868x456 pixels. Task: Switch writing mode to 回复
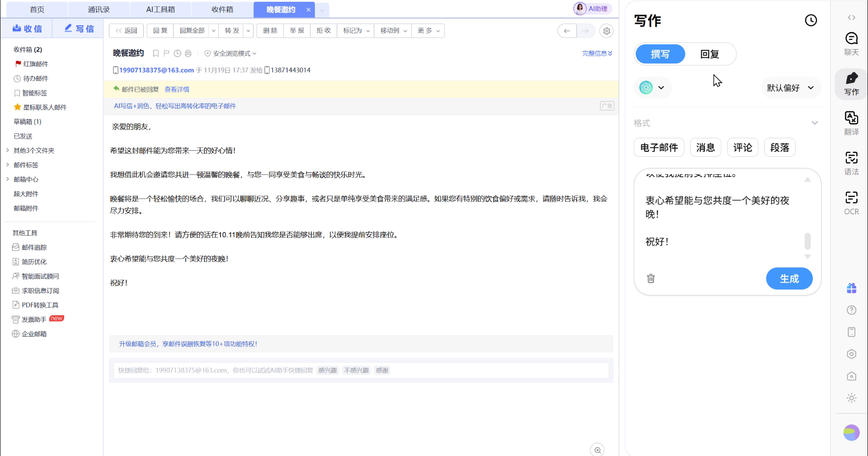point(709,54)
